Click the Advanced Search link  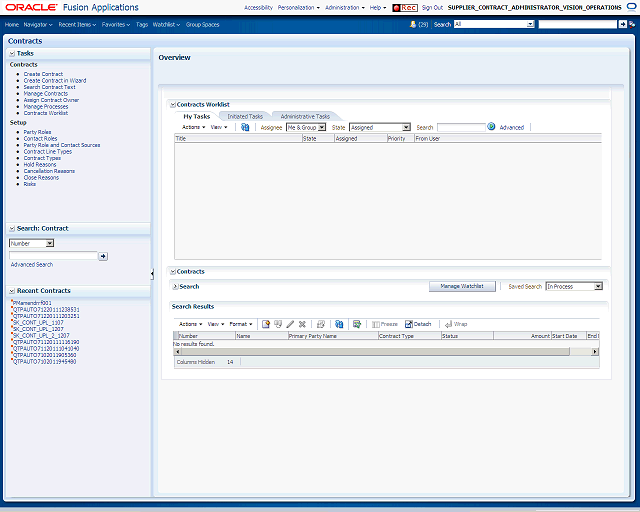(32, 265)
